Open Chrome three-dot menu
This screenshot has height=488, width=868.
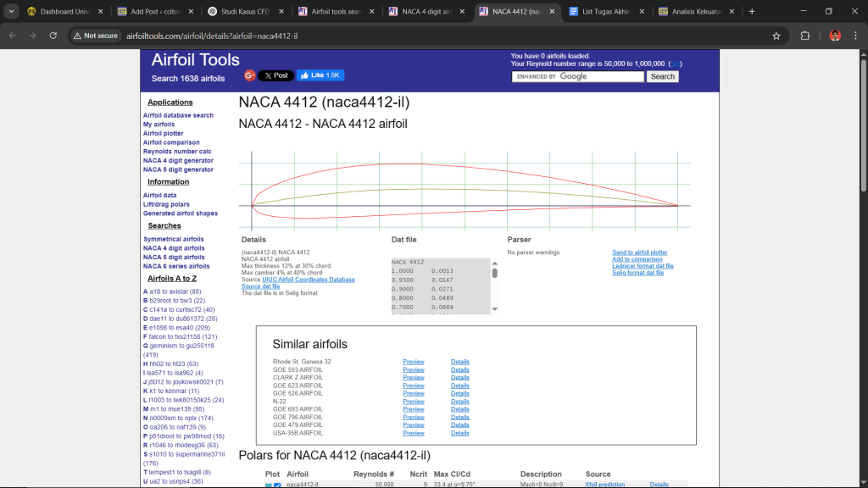(855, 36)
